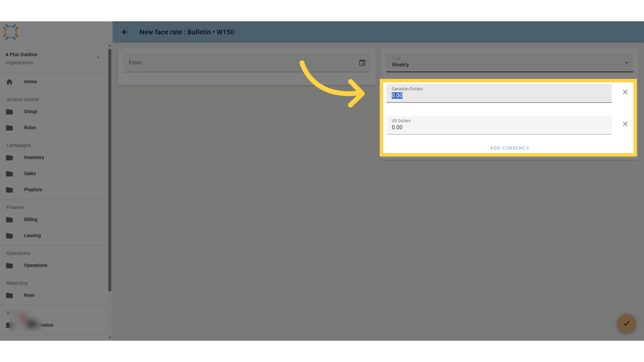The image size is (644, 362).
Task: Open Roles under Access control
Action: point(54,128)
